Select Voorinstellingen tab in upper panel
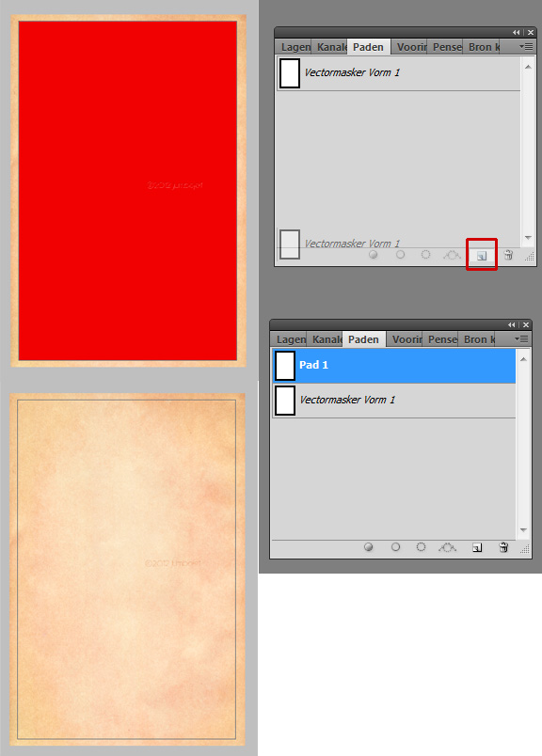The image size is (542, 756). 409,47
